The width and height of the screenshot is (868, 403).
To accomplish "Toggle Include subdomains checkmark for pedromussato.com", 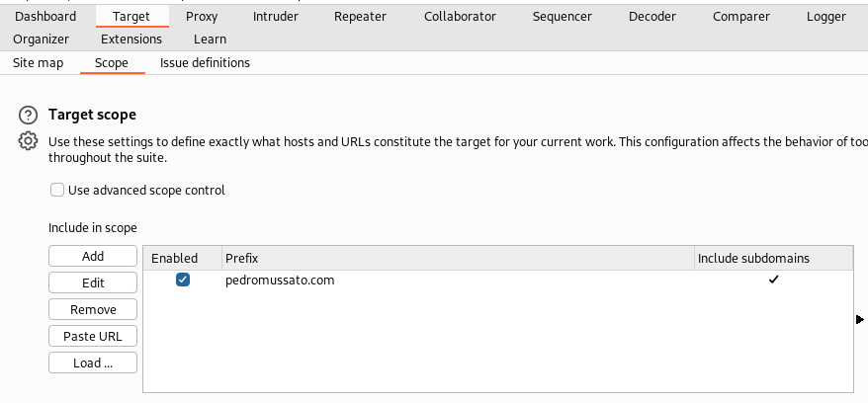I will coord(773,280).
